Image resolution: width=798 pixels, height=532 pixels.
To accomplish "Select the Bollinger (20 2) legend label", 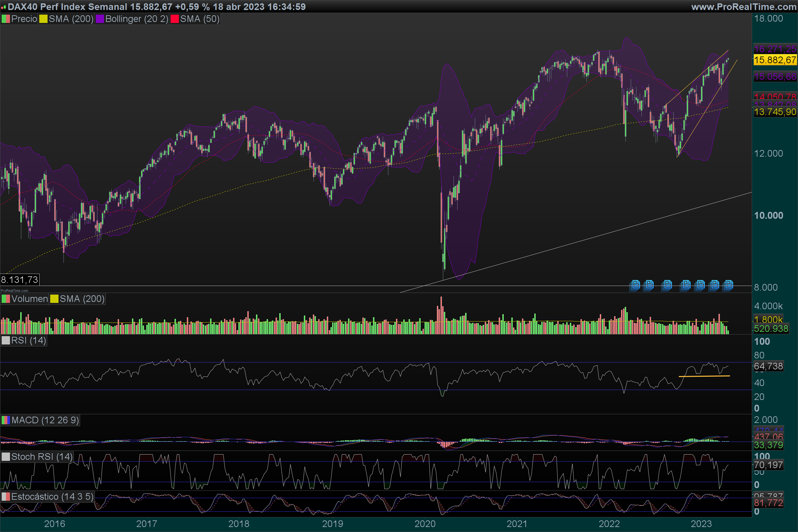I will point(136,19).
